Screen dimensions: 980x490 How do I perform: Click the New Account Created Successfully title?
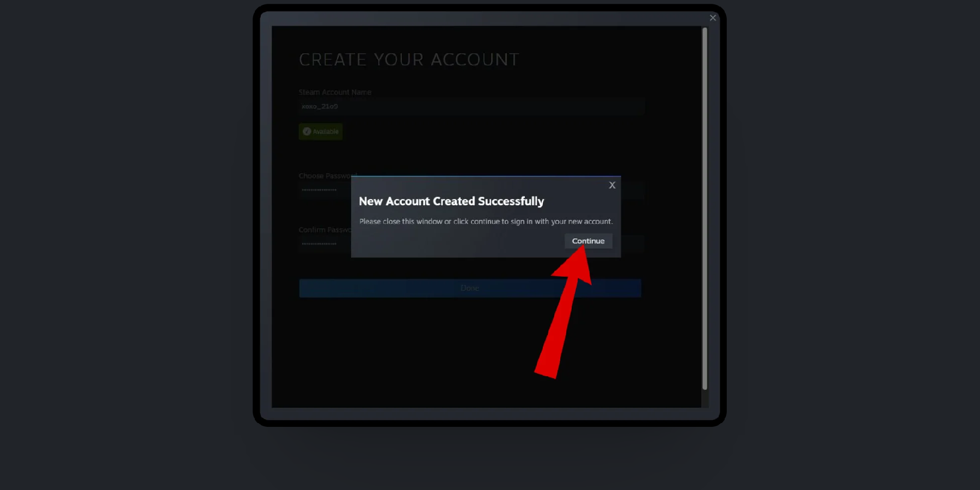point(451,201)
